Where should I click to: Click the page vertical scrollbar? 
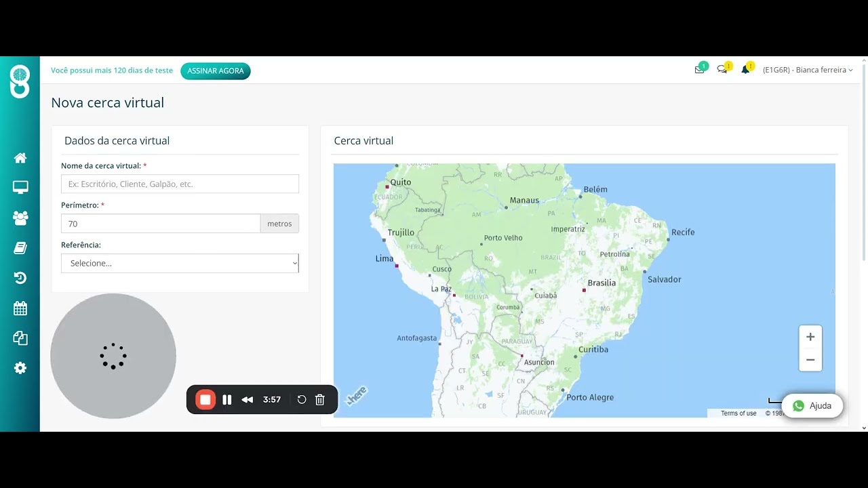click(x=864, y=163)
